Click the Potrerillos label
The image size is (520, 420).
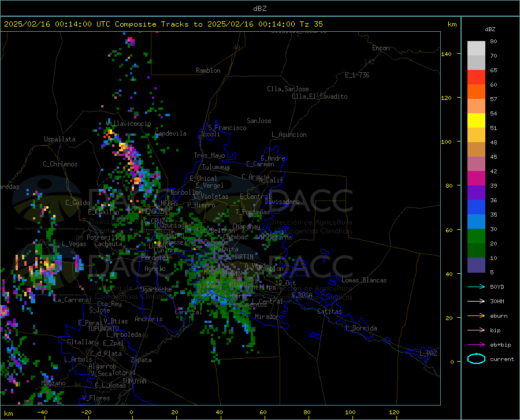pos(106,237)
